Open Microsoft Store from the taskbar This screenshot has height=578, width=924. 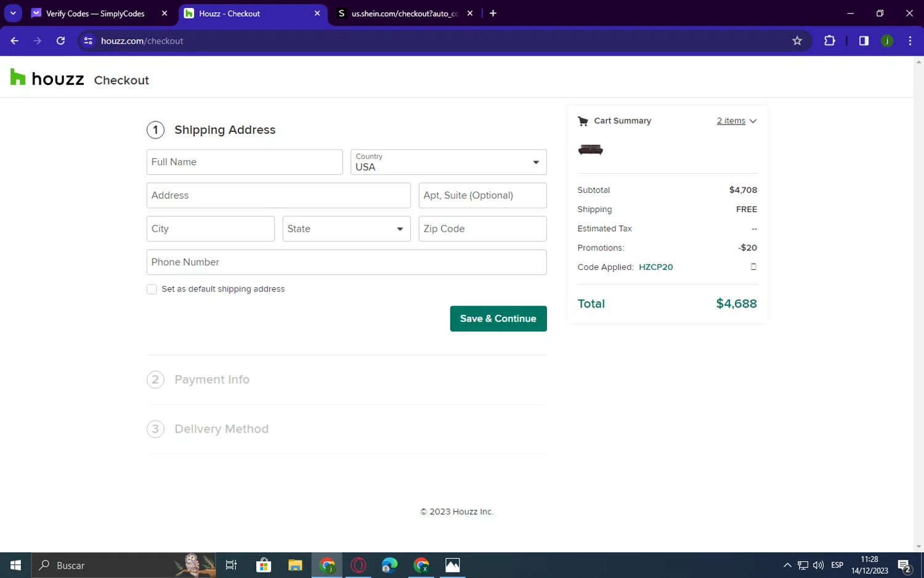pos(264,565)
